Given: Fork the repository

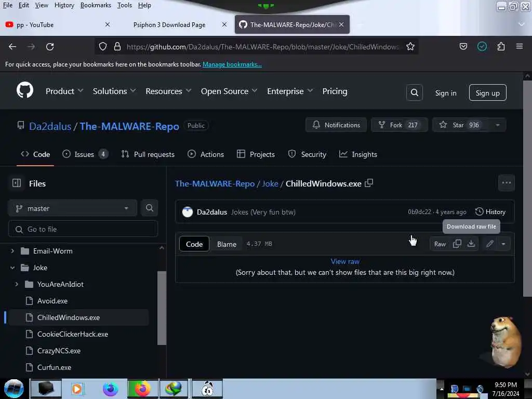Looking at the screenshot, I should coord(399,125).
